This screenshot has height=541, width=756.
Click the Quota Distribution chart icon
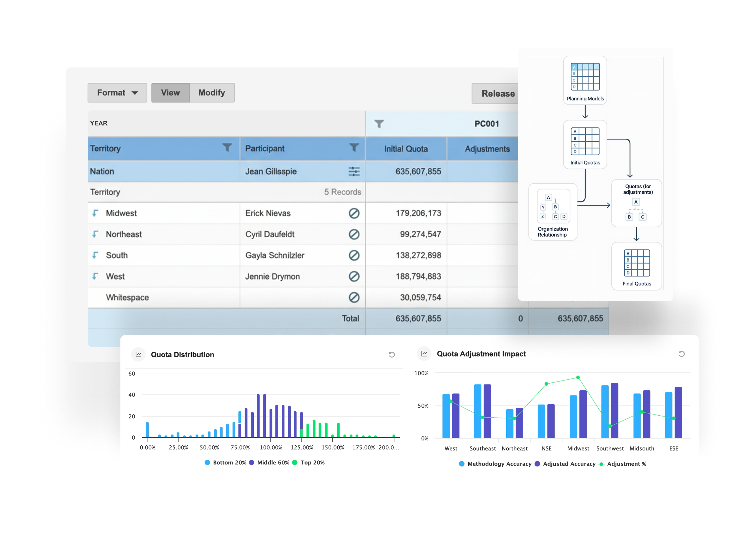pyautogui.click(x=139, y=354)
